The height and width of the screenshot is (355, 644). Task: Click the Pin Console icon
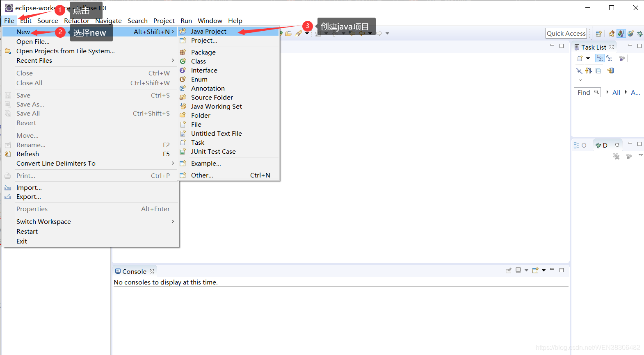[509, 270]
